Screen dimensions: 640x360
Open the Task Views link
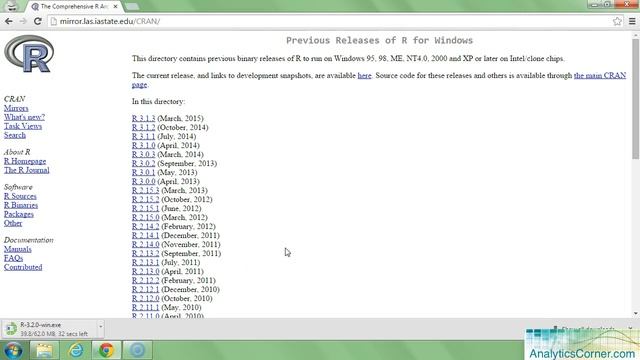pyautogui.click(x=23, y=126)
